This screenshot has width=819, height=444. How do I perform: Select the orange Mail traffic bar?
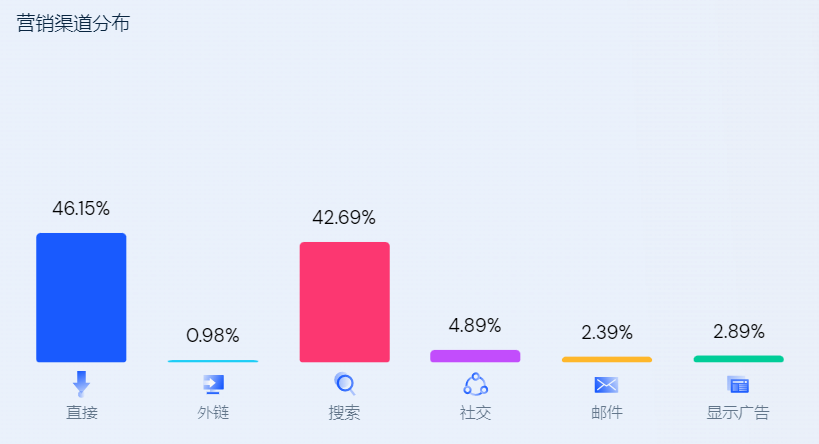[x=606, y=359]
